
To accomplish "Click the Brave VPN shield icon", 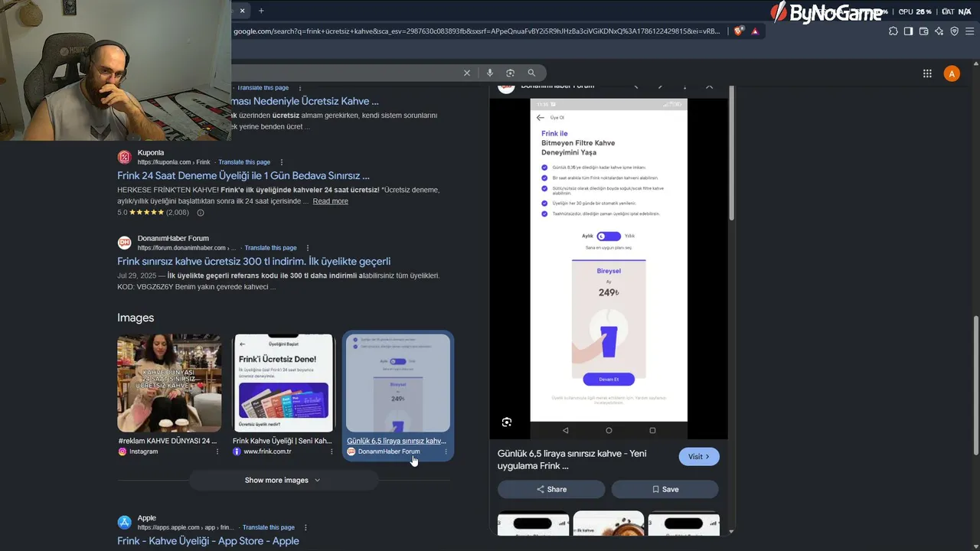I will (x=954, y=31).
